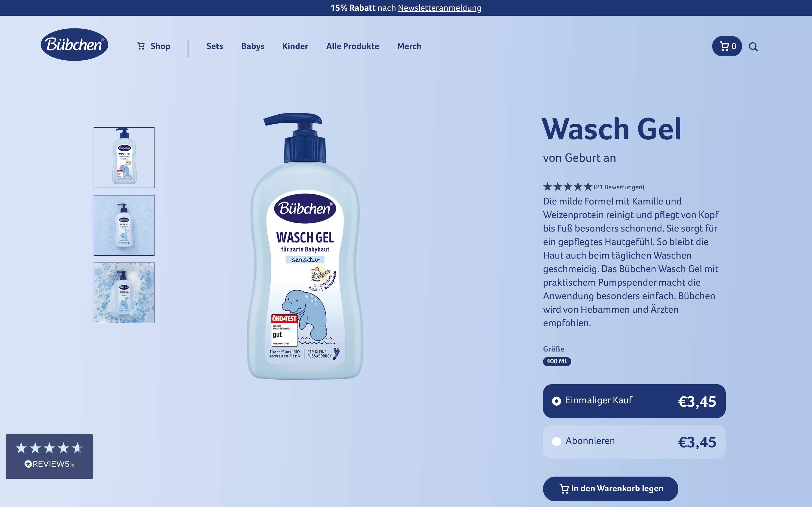This screenshot has width=812, height=507.
Task: Open the cart button showing 0
Action: 727,46
